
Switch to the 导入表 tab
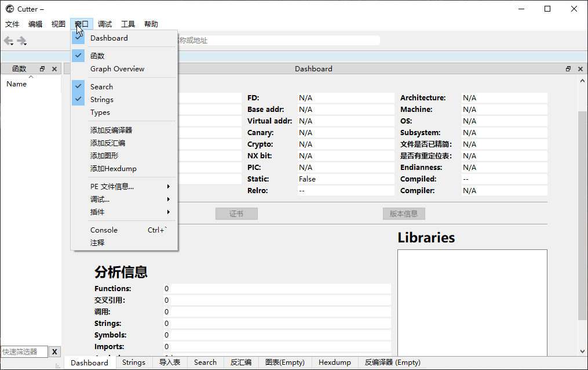pos(170,362)
